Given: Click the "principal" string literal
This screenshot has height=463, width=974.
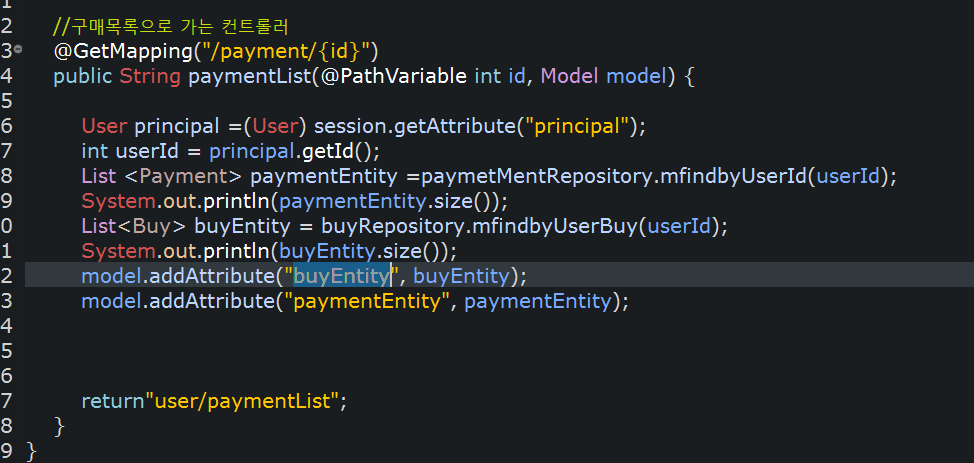Looking at the screenshot, I should click(575, 126).
